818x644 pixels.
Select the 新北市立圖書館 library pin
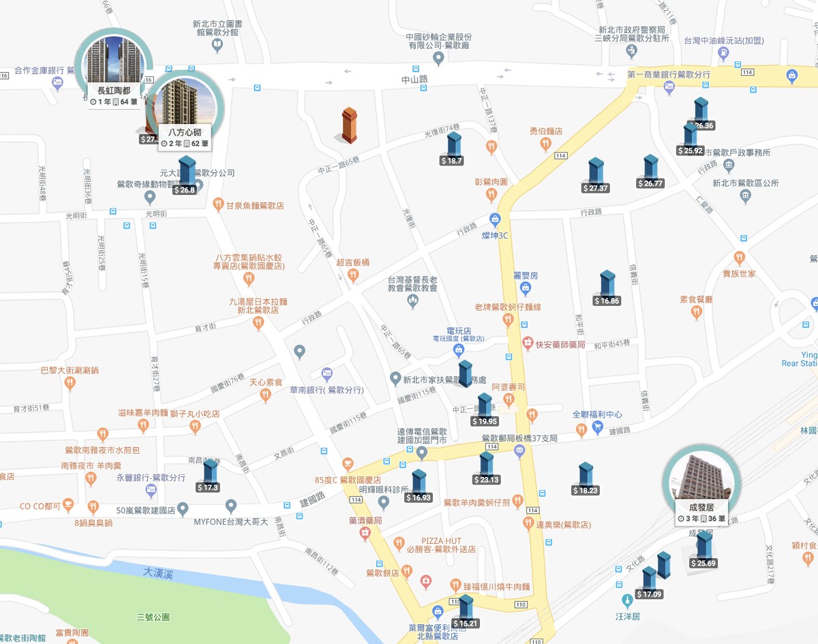pyautogui.click(x=217, y=46)
